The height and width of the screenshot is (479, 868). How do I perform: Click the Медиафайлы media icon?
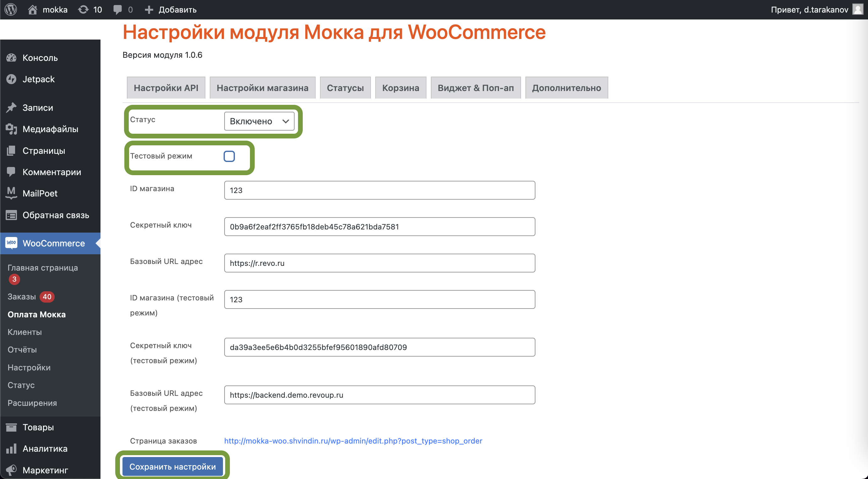pyautogui.click(x=11, y=129)
